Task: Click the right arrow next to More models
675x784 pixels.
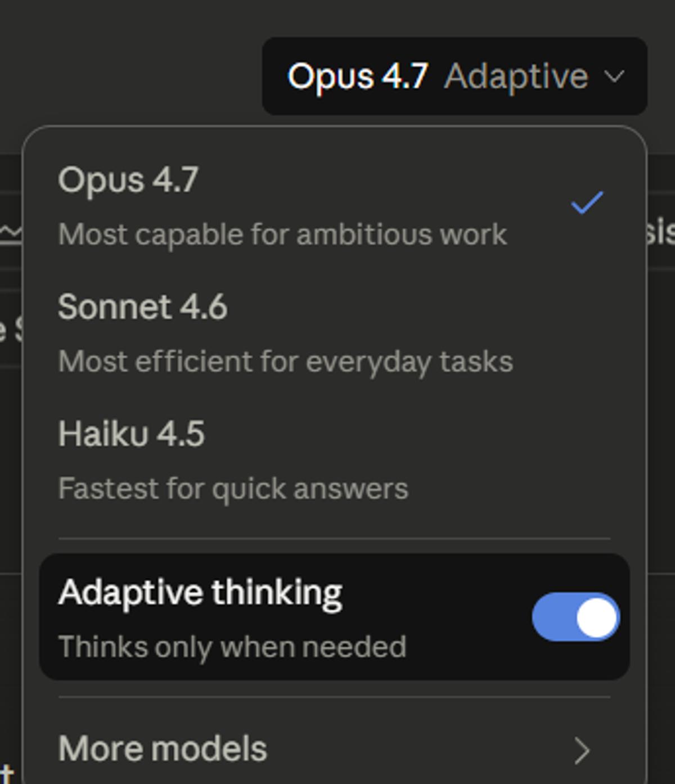Action: tap(582, 749)
